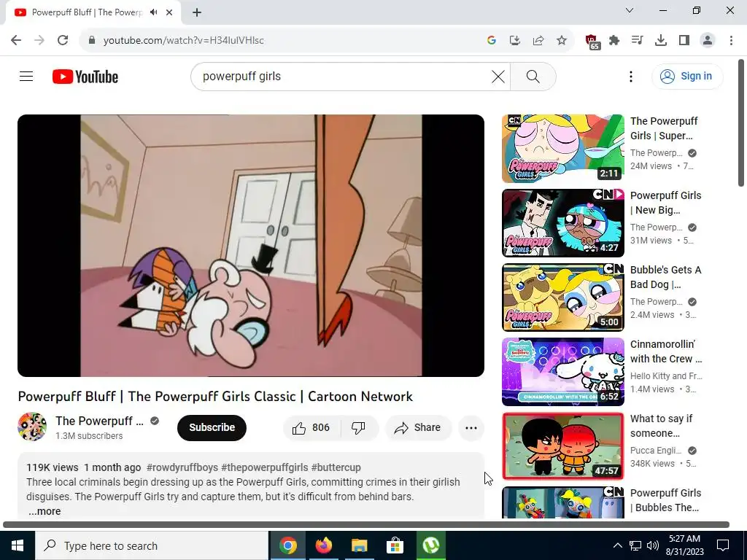Subscribe to The Powerpuff Girls channel
Image resolution: width=747 pixels, height=560 pixels.
coord(212,427)
